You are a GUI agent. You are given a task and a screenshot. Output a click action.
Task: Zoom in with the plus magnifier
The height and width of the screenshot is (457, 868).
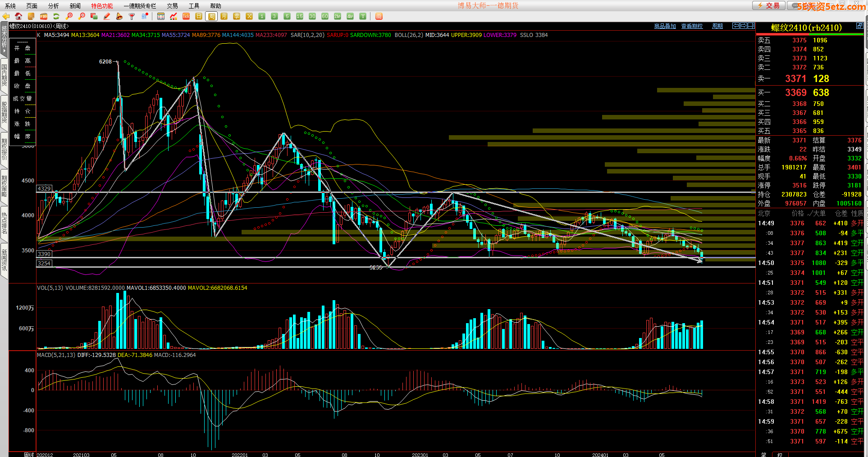[69, 16]
